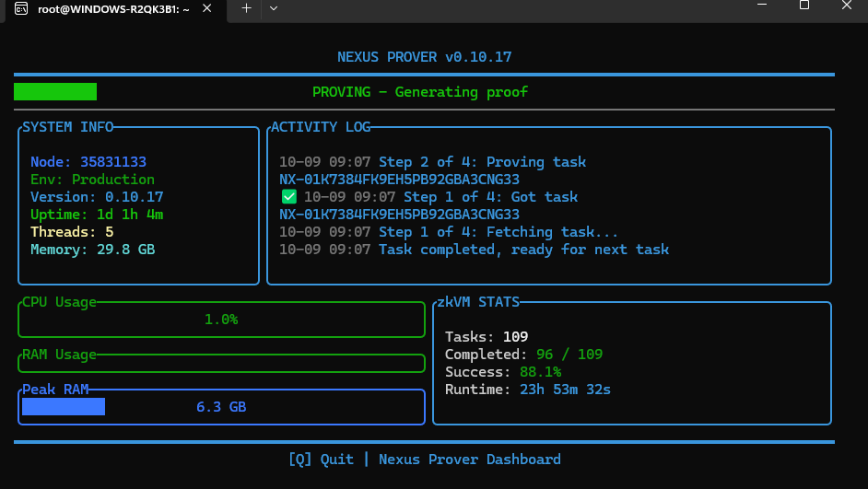Image resolution: width=868 pixels, height=489 pixels.
Task: Open a new terminal tab with plus
Action: tap(246, 8)
